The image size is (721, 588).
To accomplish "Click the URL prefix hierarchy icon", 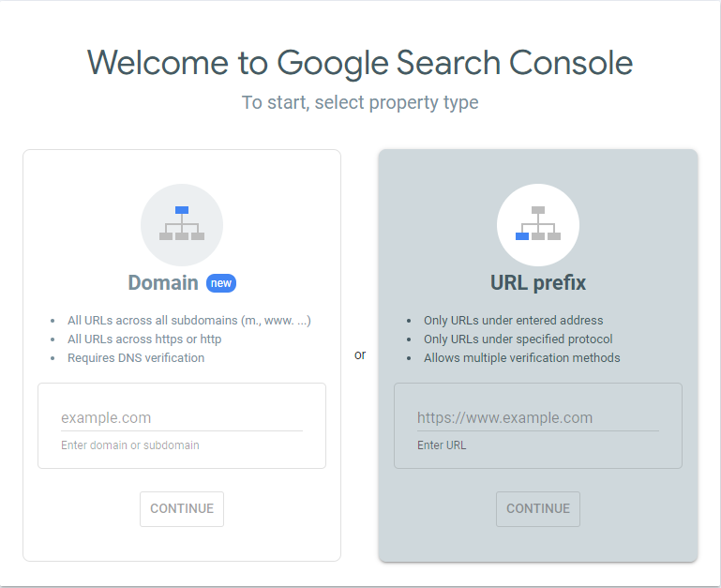I will 538,224.
